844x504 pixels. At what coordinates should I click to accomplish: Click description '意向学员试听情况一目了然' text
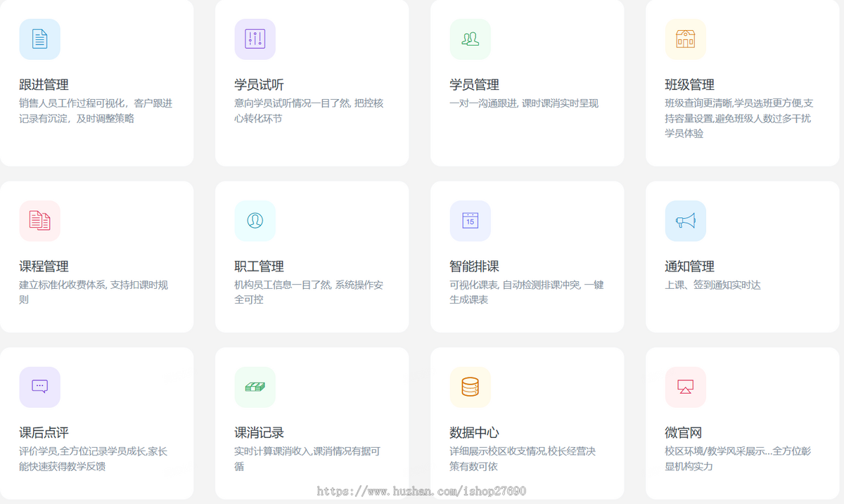click(x=293, y=103)
